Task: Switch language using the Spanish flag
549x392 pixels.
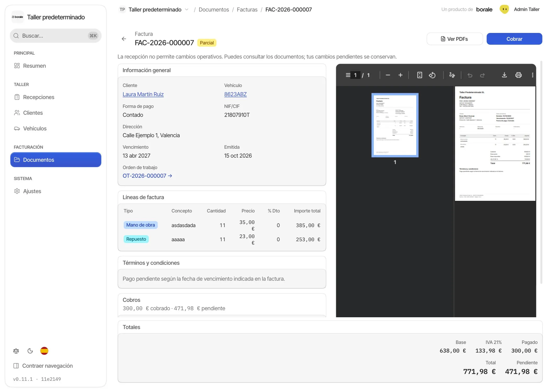Action: tap(44, 351)
